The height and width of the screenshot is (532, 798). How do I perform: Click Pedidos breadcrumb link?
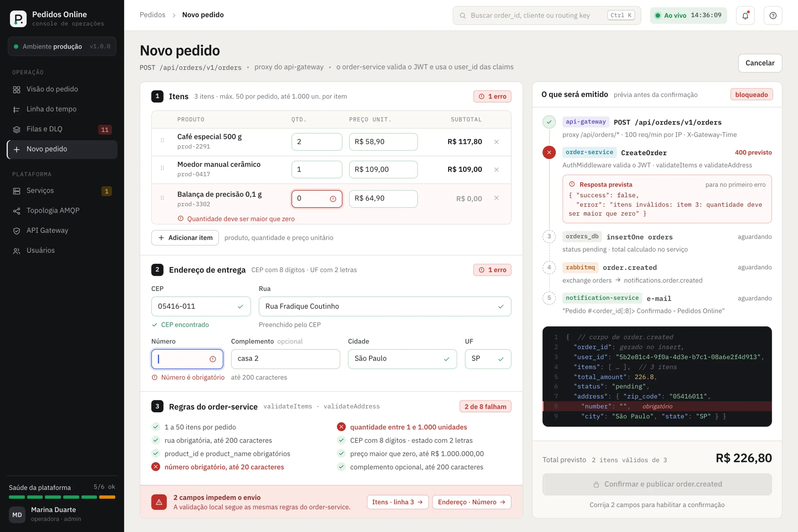(152, 15)
